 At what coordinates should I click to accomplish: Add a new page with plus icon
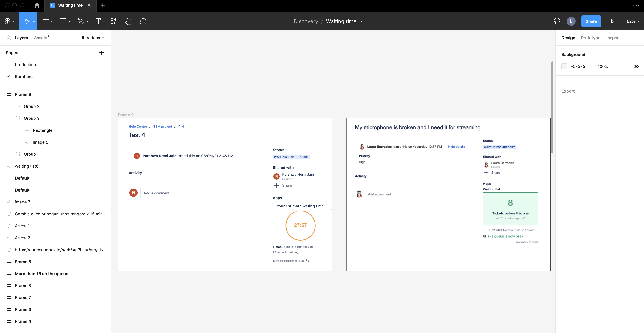(102, 52)
